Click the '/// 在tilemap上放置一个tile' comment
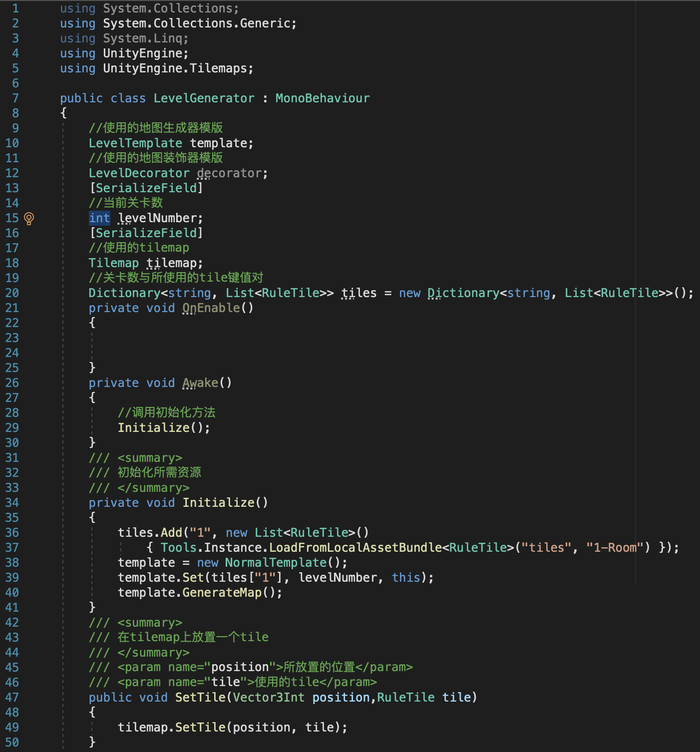Screen dimensions: 700x752 [179, 638]
